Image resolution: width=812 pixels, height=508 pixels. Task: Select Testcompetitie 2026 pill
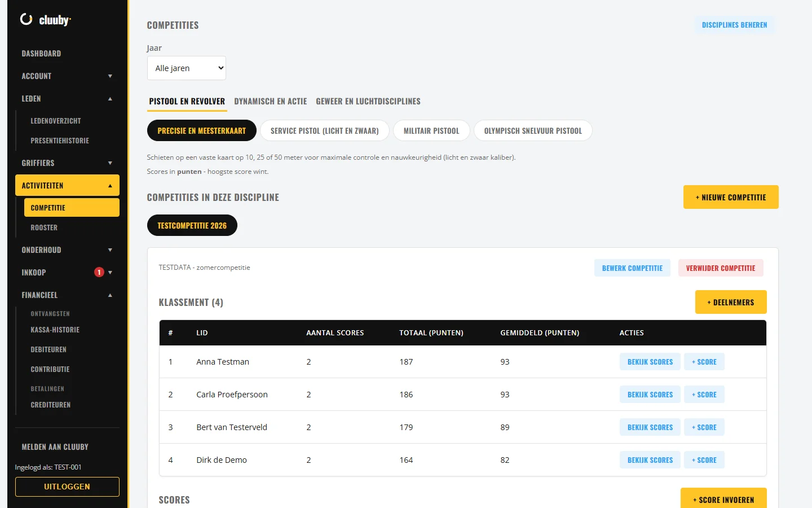coord(192,225)
